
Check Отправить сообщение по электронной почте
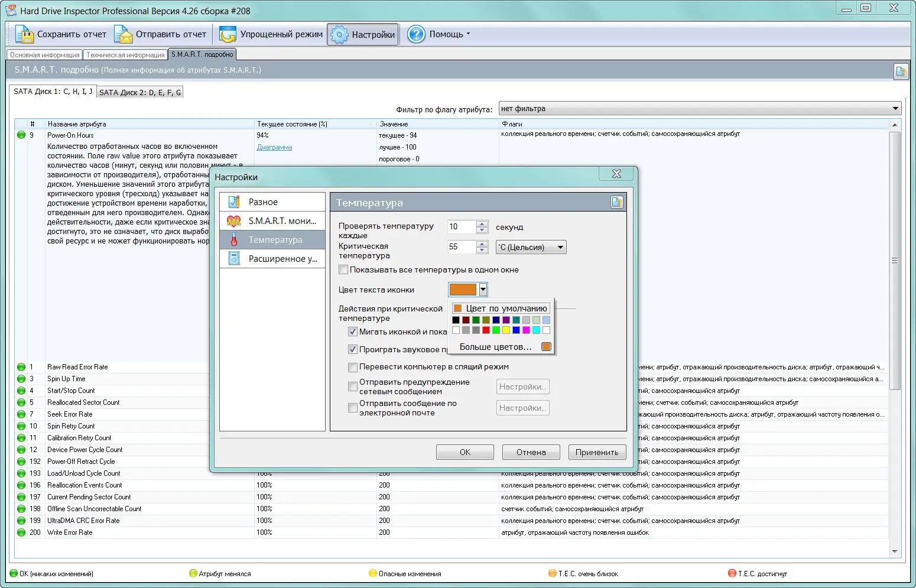353,408
